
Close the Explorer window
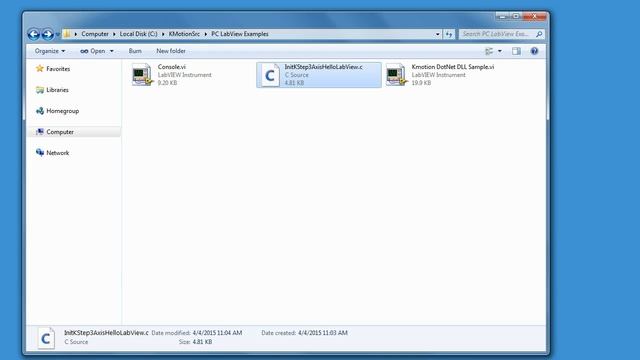click(x=534, y=17)
